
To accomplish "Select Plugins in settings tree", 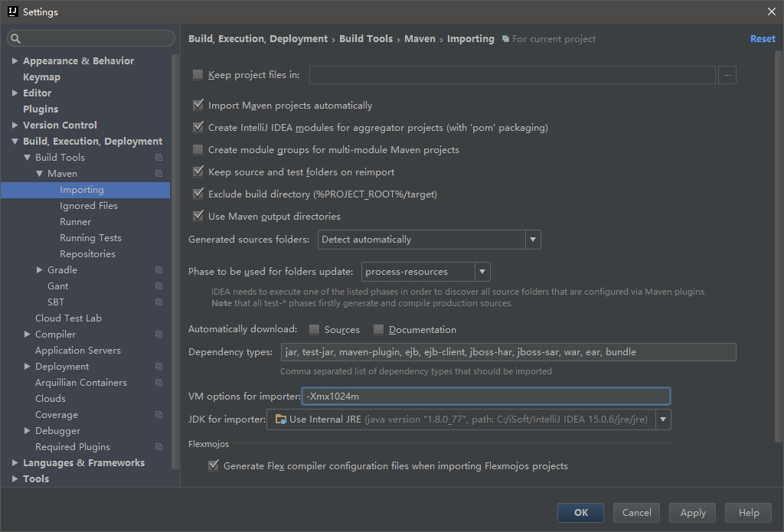I will (41, 109).
